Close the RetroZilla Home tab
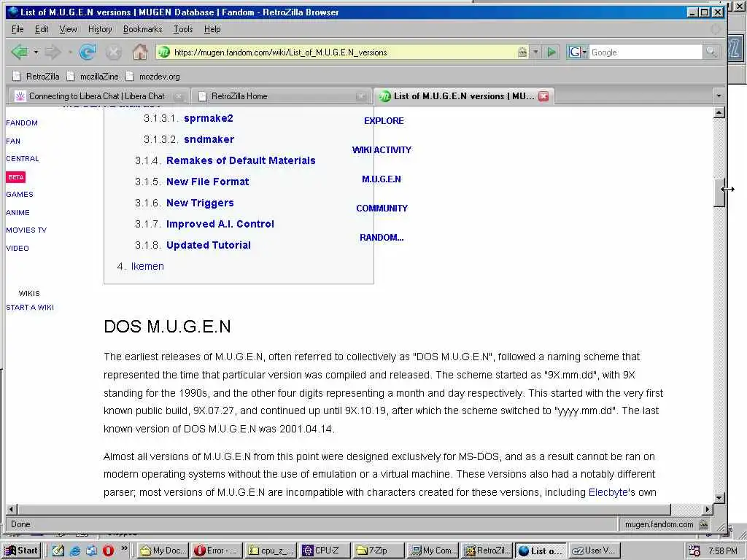 (x=361, y=96)
